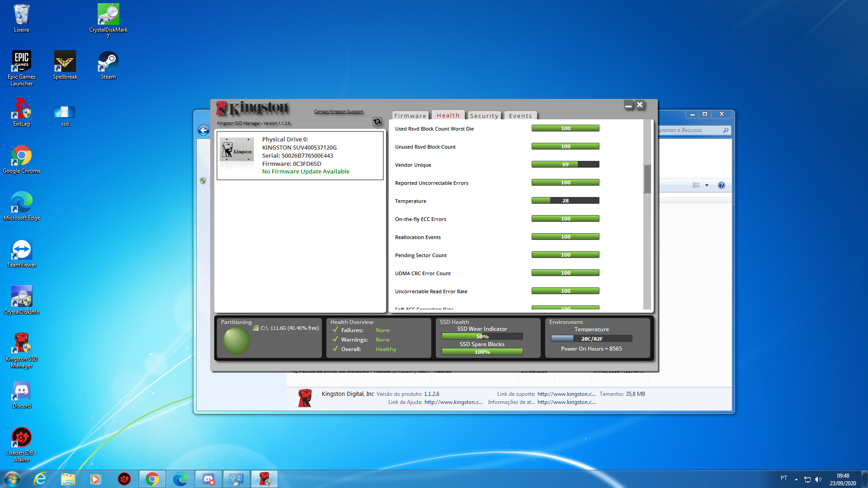The height and width of the screenshot is (488, 868).
Task: Click the Informações de at... kingston URL
Action: point(566,402)
